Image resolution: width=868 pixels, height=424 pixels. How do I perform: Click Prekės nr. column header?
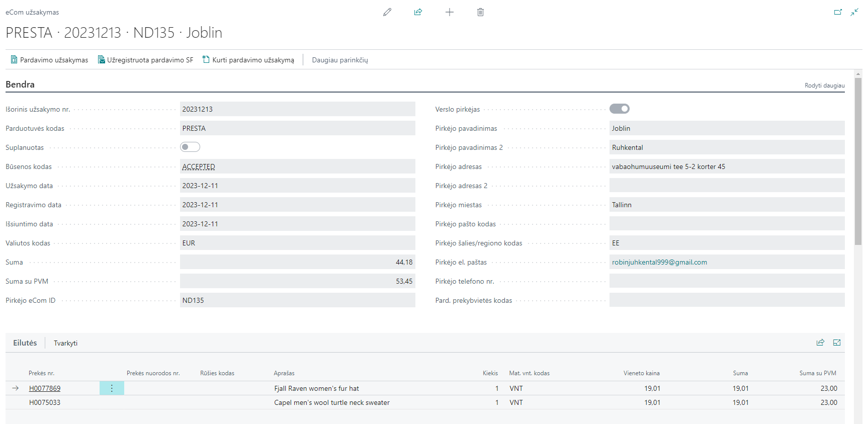click(x=41, y=373)
